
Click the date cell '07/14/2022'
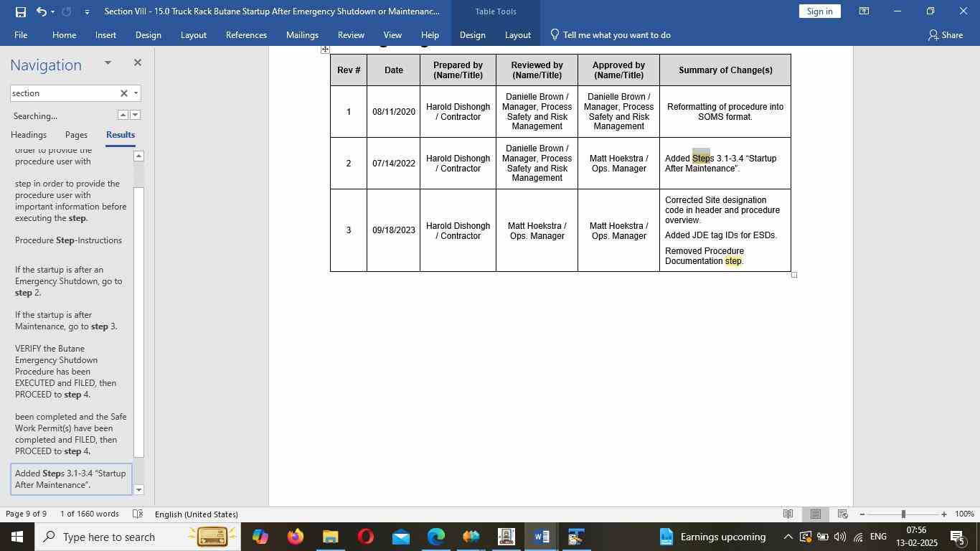pos(394,164)
